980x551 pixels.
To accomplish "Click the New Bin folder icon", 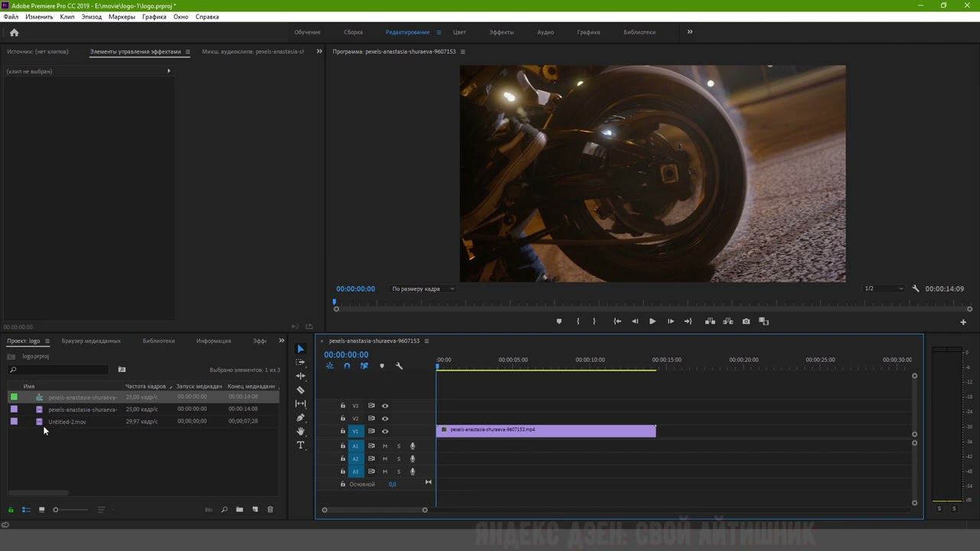I will [240, 510].
